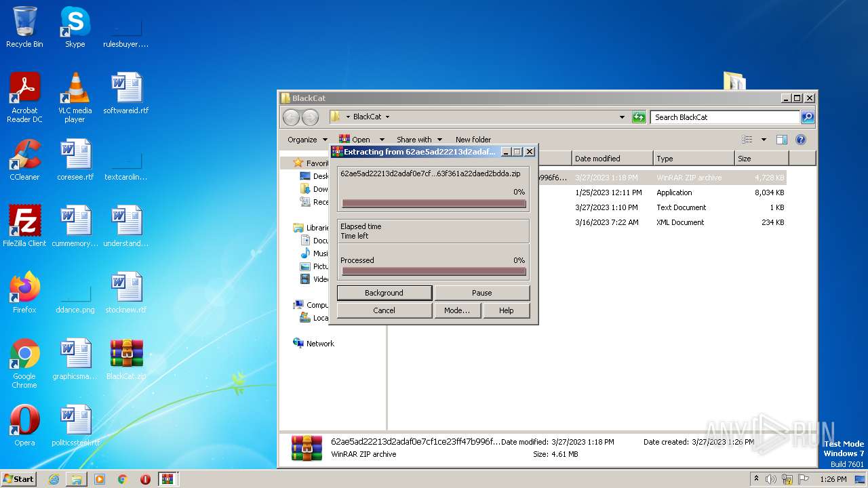Open Help in extraction dialog

506,310
